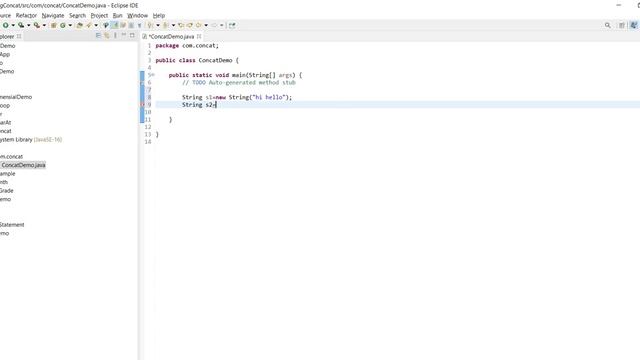
Task: Open the Package Explorer View Menu
Action: point(115,36)
